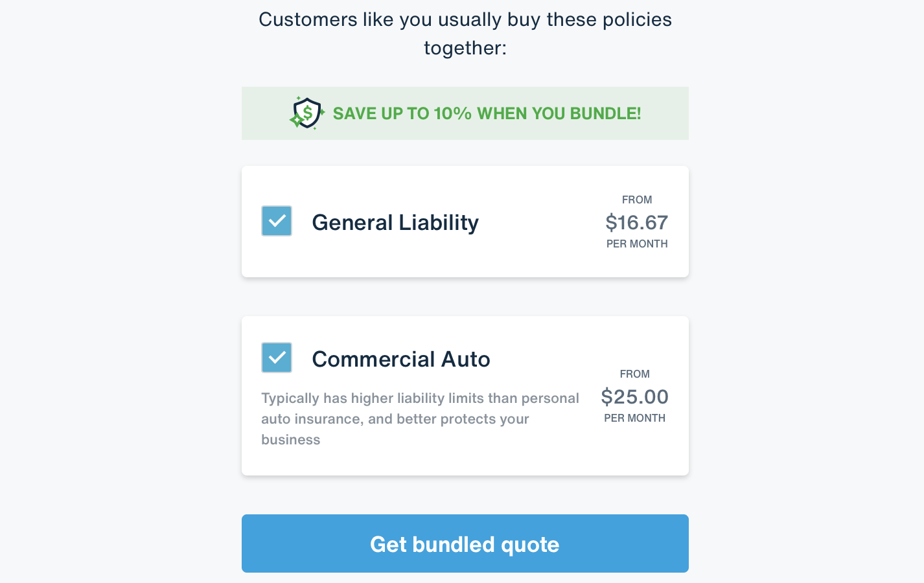The width and height of the screenshot is (924, 583).
Task: Click 'FROM' label above the $16.67 price
Action: 637,200
